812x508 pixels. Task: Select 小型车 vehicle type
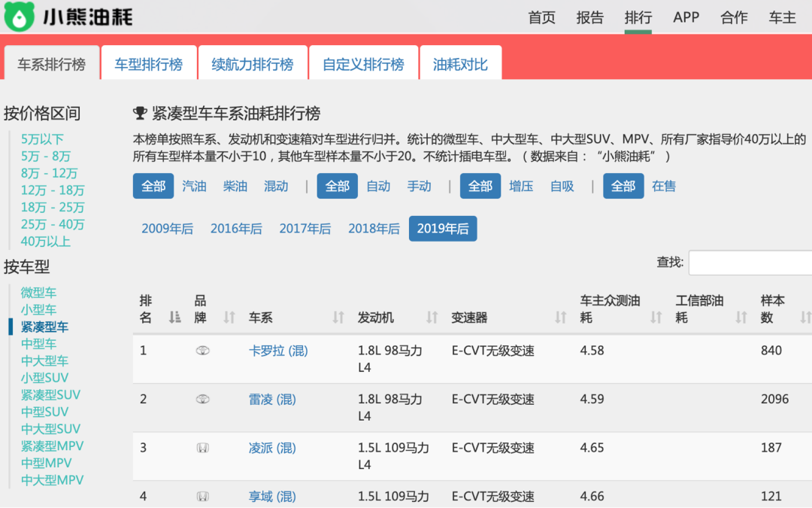point(38,310)
